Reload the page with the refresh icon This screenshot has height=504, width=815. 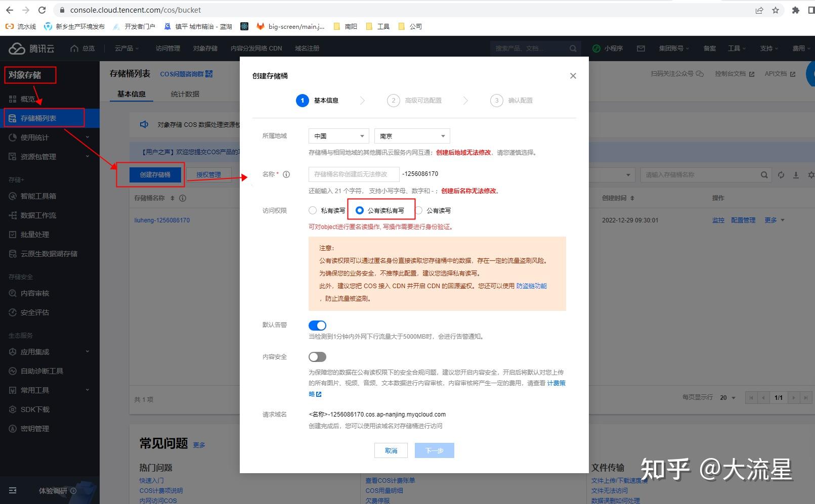42,10
